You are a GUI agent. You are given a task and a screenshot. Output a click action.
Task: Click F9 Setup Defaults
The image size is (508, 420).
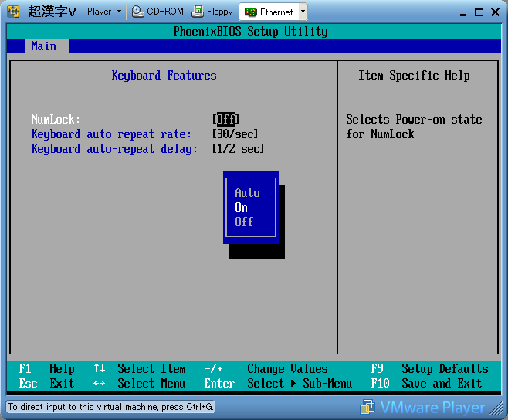[429, 369]
